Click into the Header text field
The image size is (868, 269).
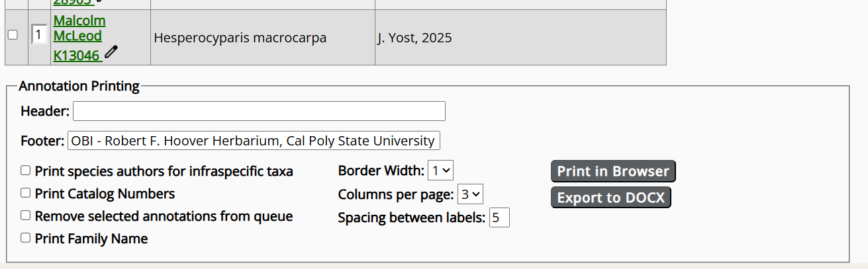click(x=259, y=111)
